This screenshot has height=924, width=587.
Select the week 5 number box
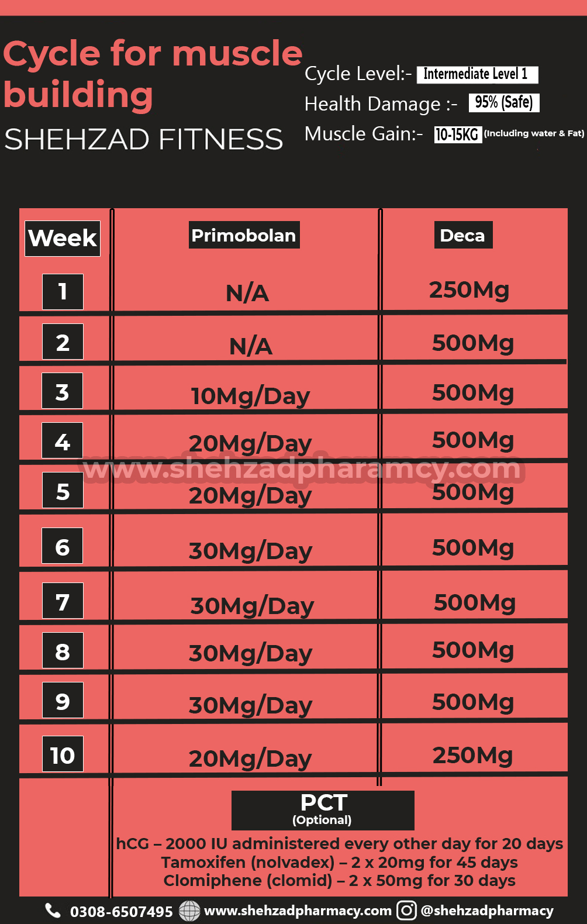(x=63, y=491)
